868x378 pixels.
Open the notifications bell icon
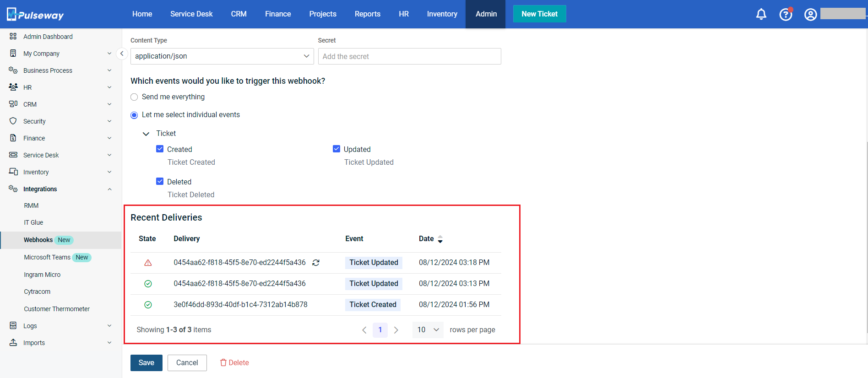point(761,14)
